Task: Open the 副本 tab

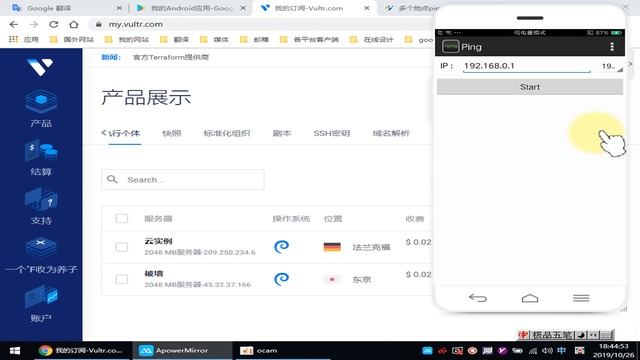Action: click(x=282, y=133)
